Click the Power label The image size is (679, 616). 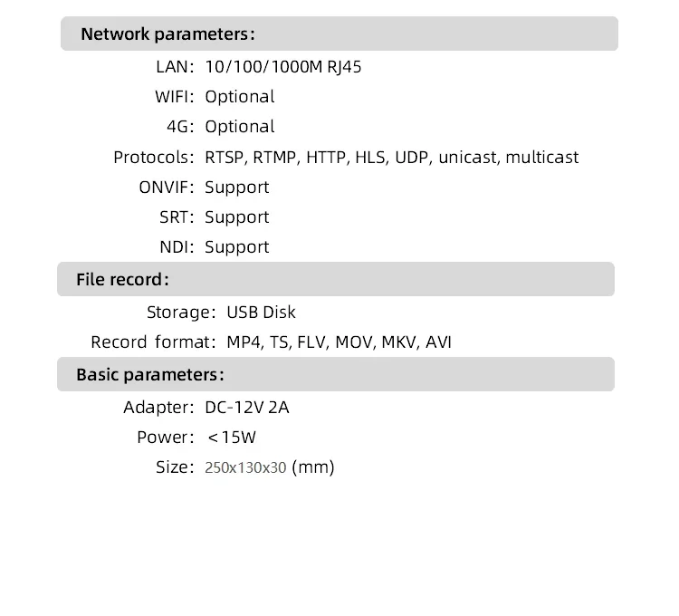click(165, 438)
